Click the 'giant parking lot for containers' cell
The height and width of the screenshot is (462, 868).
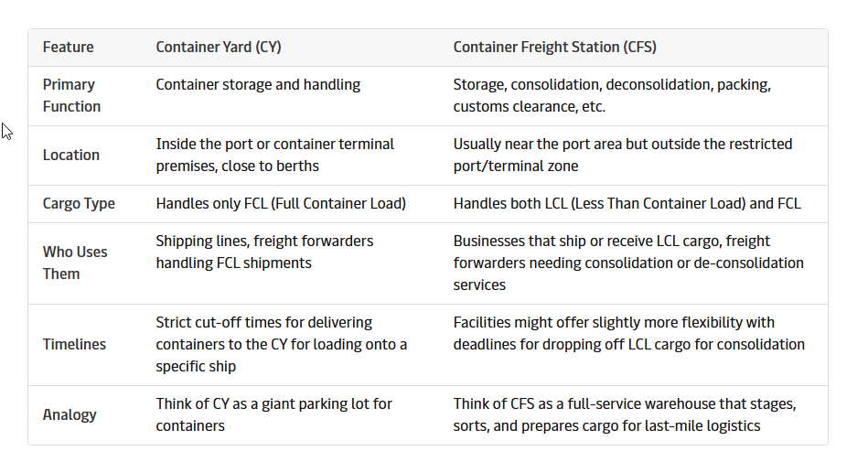click(x=273, y=414)
